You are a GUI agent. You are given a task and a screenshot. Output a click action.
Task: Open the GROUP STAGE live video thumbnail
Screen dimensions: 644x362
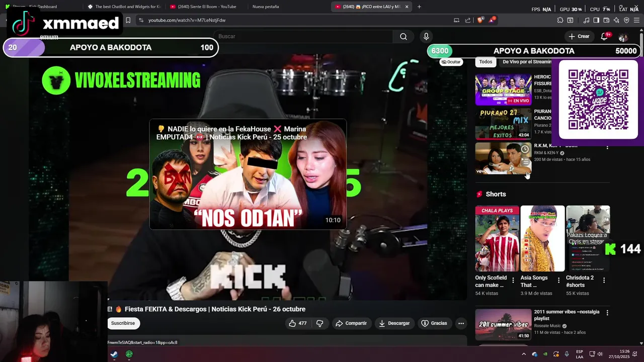(503, 89)
